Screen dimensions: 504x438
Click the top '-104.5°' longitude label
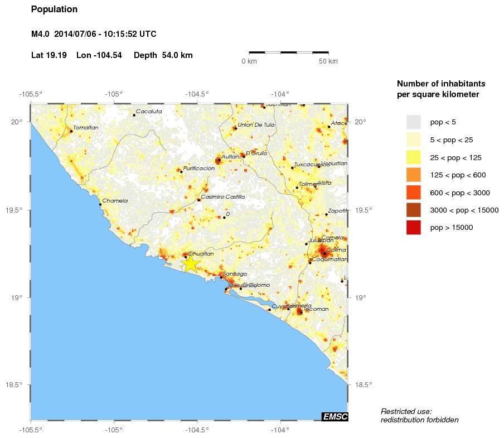197,94
